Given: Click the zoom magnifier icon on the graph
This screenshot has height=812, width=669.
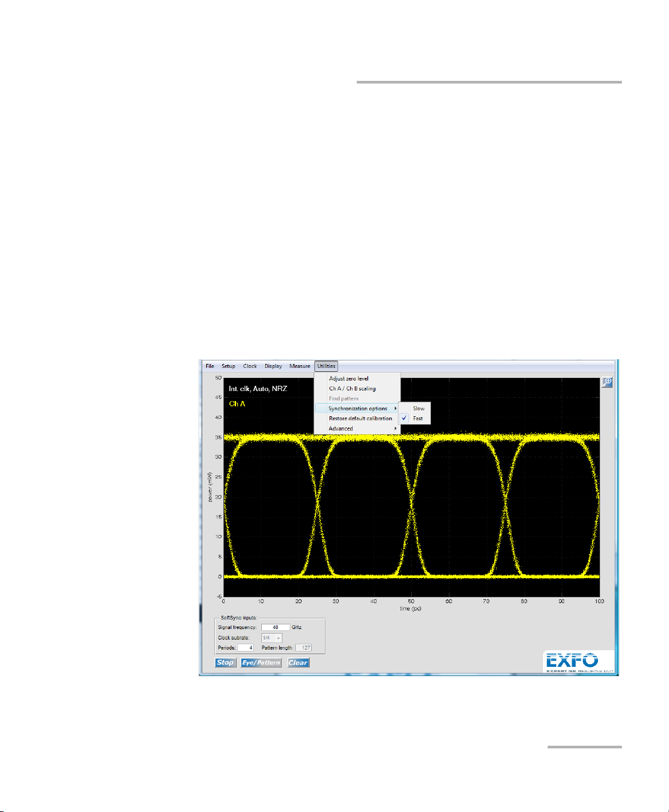Looking at the screenshot, I should click(607, 382).
